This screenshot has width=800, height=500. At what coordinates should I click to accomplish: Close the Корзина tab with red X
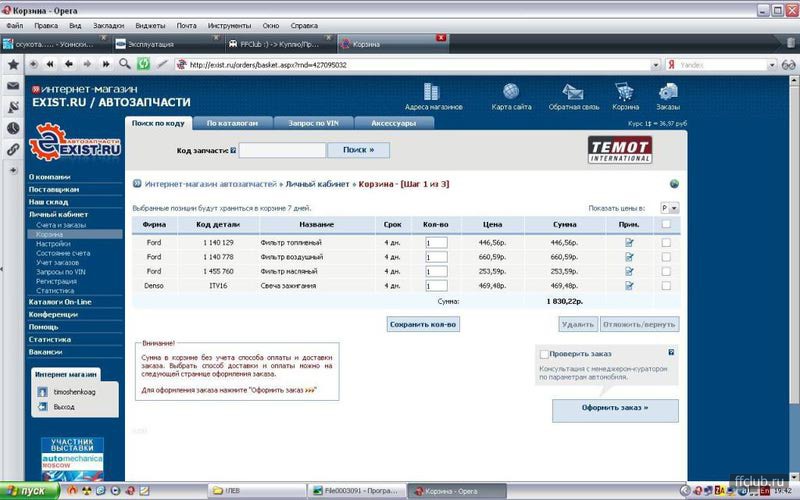tap(441, 38)
